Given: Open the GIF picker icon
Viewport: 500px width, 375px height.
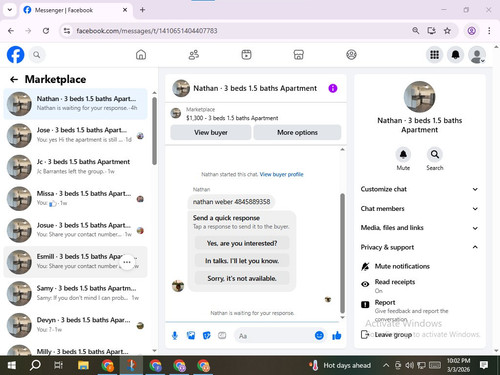Looking at the screenshot, I should (222, 336).
